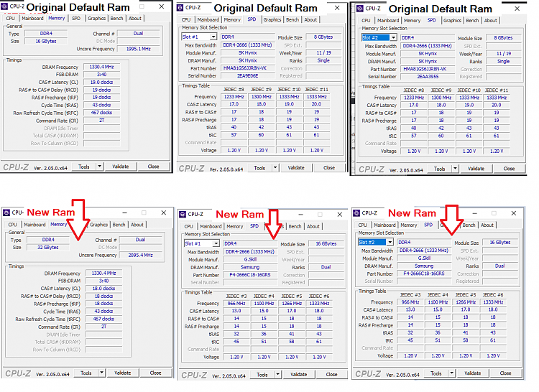Image resolution: width=539 pixels, height=392 pixels.
Task: Click CPU-Z title icon in New Ram Slot #2 window
Action: click(x=356, y=213)
